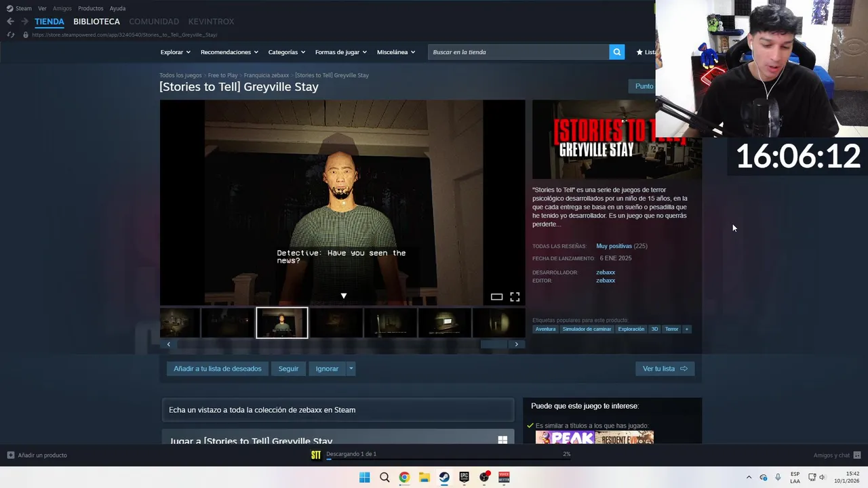Click the magnifier search button in the store
The image size is (868, 488).
click(616, 52)
